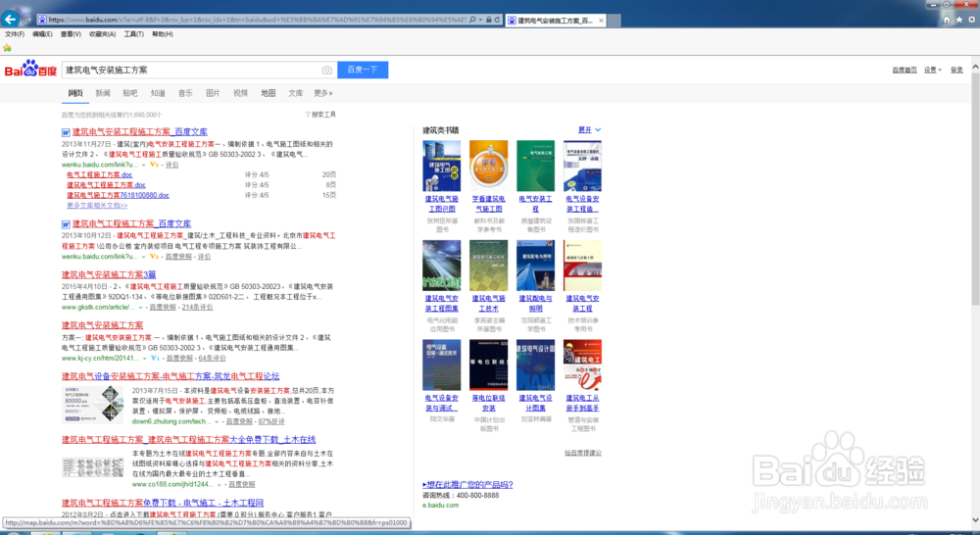Viewport: 980px width, 535px height.
Task: Click the browser Forward arrow button
Action: pyautogui.click(x=27, y=20)
